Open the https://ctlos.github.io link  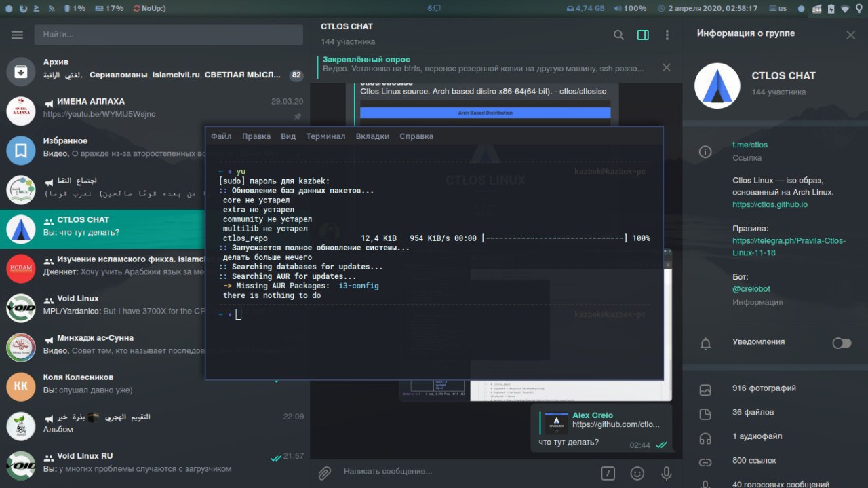770,204
